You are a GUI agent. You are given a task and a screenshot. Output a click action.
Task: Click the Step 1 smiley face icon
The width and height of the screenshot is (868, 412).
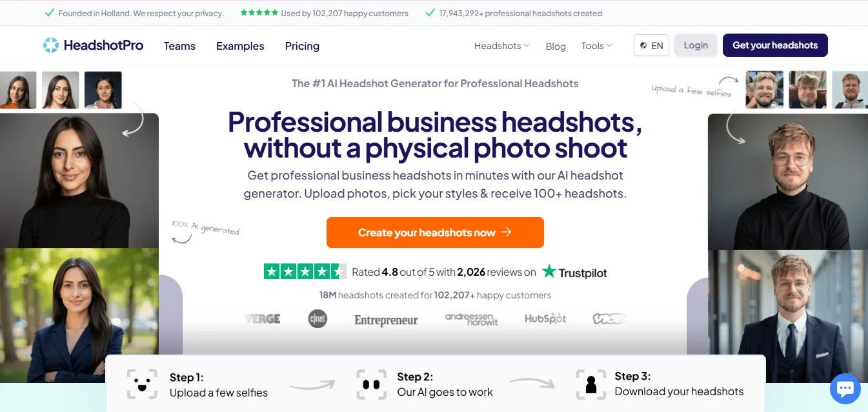point(141,384)
